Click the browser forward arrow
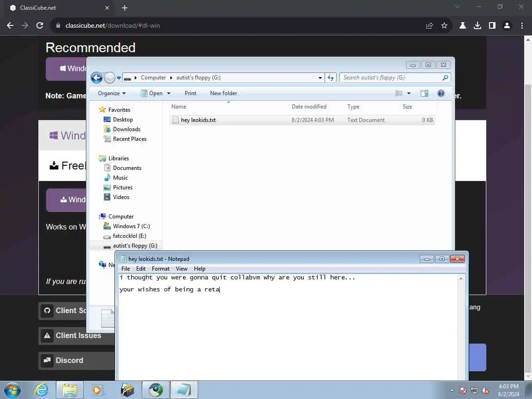The height and width of the screenshot is (399, 532). [x=25, y=25]
